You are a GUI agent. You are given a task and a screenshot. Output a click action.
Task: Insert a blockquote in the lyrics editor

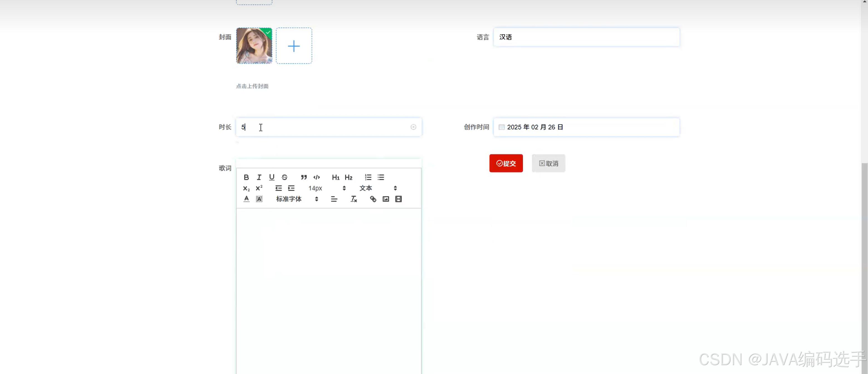point(304,177)
